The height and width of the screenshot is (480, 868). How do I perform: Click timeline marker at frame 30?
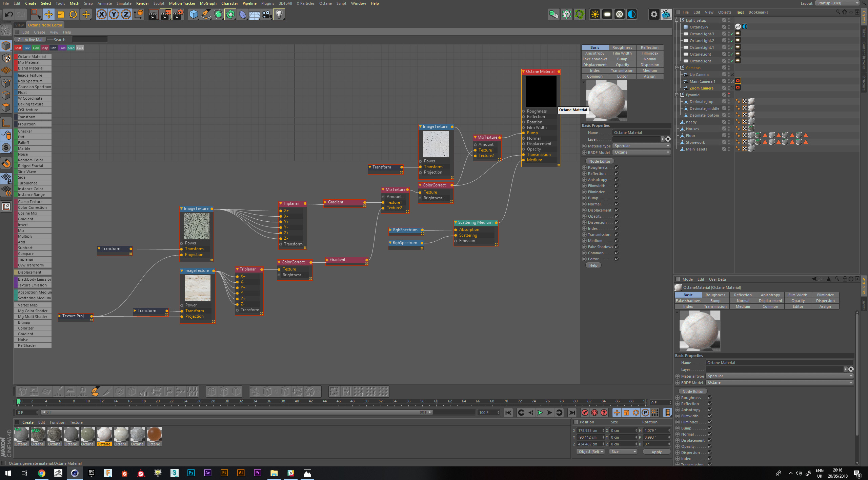tap(227, 401)
